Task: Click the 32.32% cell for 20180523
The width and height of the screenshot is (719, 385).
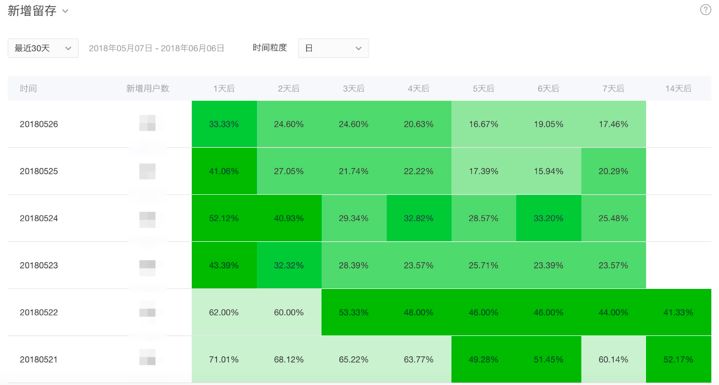Action: [x=289, y=265]
